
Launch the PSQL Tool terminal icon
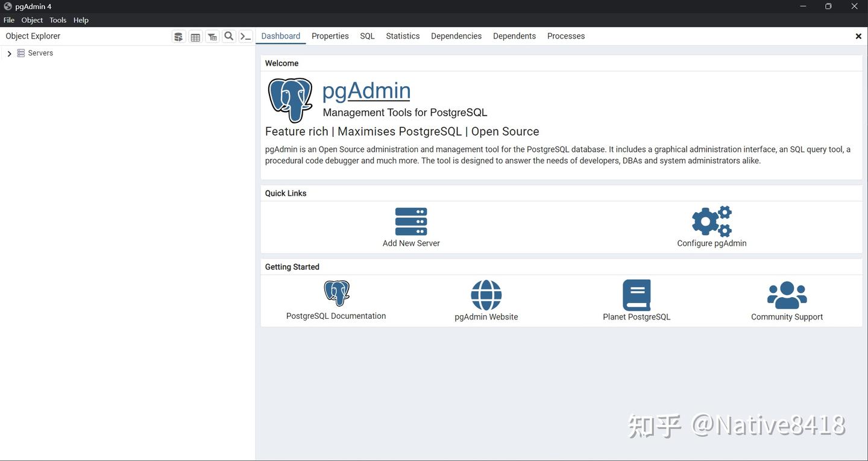point(245,36)
